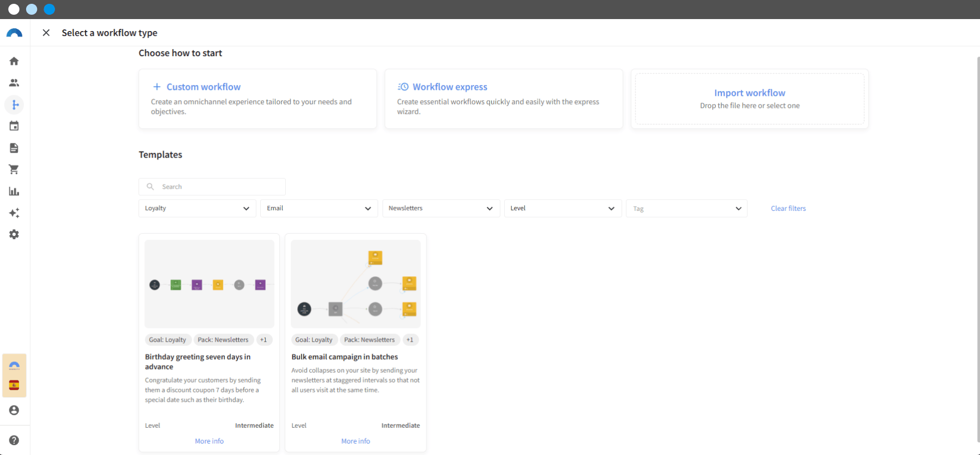Screen dimensions: 980x455
Task: Open More info for Birthday greeting template
Action: click(x=209, y=441)
